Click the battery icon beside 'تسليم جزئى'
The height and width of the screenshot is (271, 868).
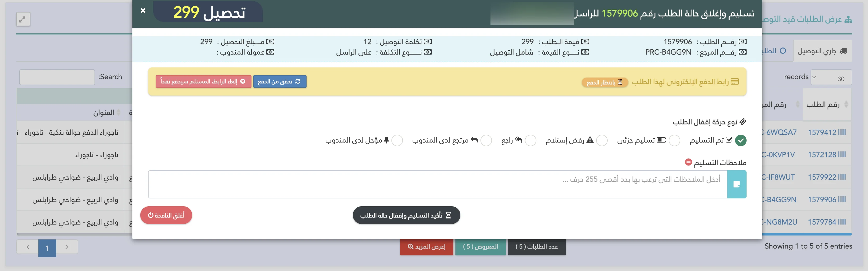point(662,140)
